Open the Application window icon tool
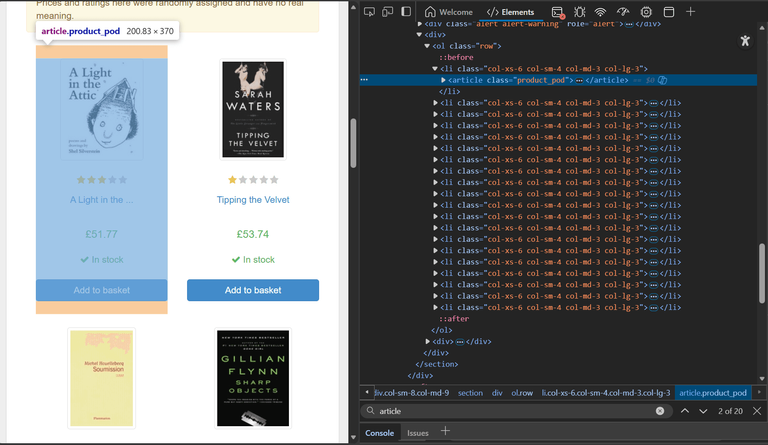Image resolution: width=768 pixels, height=445 pixels. coord(669,12)
